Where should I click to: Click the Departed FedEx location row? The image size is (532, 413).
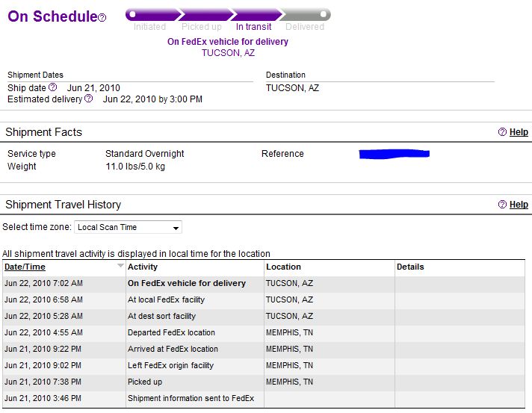pyautogui.click(x=264, y=332)
